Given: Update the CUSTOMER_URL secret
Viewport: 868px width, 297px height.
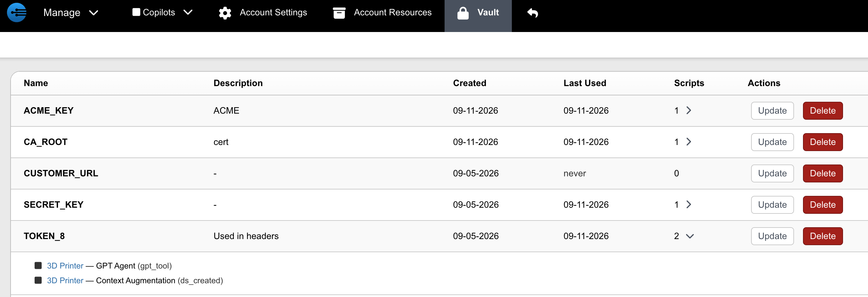Looking at the screenshot, I should (772, 173).
